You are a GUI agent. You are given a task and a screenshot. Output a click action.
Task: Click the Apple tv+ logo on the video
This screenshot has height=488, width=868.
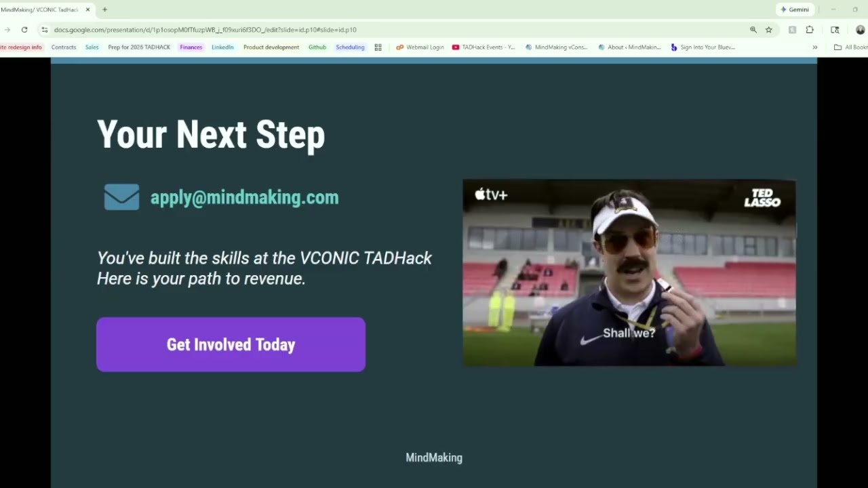click(x=491, y=195)
